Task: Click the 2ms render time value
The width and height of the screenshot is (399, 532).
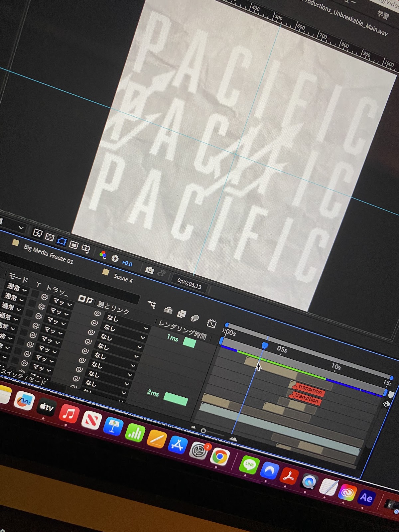Action: 153,393
